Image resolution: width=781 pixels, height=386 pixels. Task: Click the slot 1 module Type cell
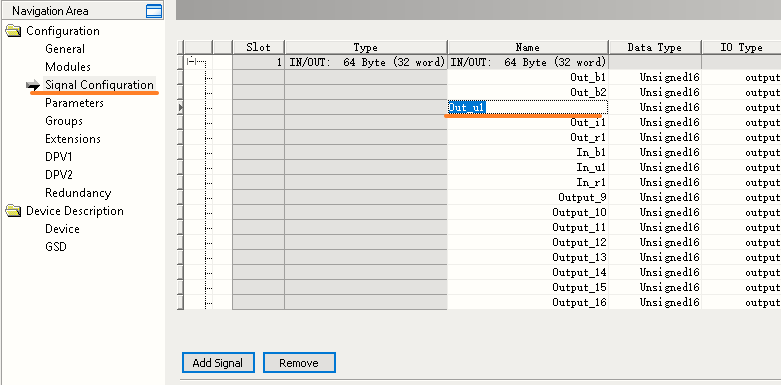(366, 62)
